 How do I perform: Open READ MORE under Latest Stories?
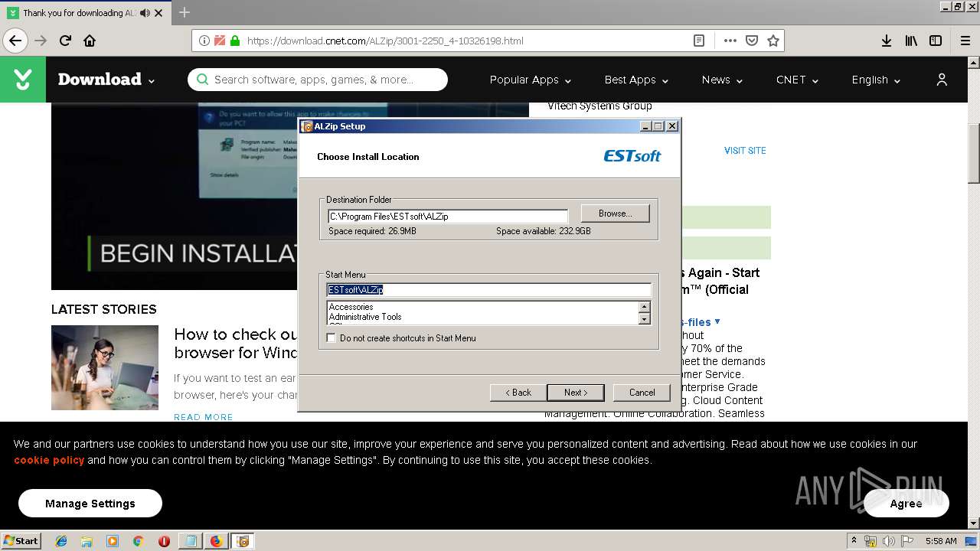click(204, 417)
